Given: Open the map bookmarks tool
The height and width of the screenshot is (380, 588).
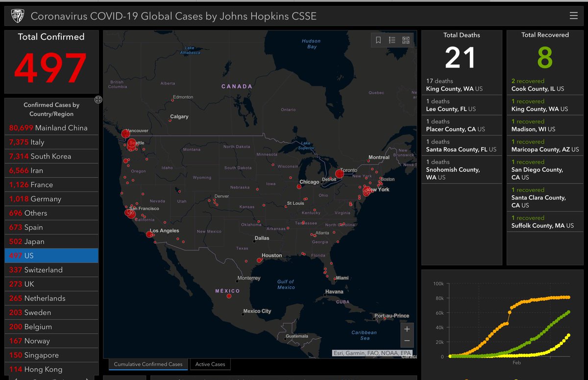Looking at the screenshot, I should (x=378, y=40).
